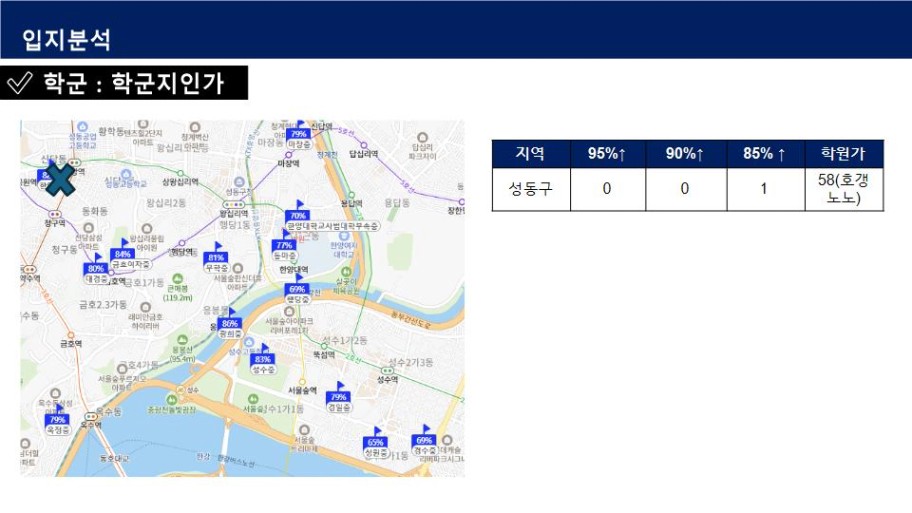Viewport: 912px width, 513px height.
Task: Click the 58(호갱노노) table cell
Action: [843, 189]
